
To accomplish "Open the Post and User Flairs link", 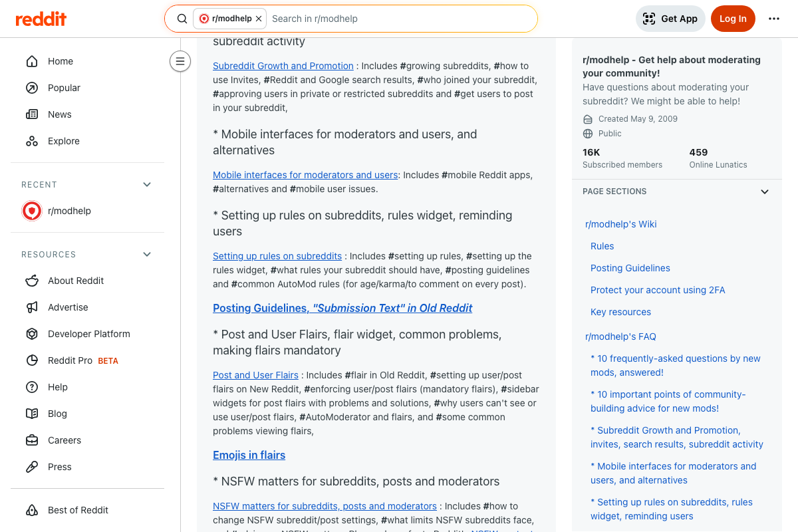I will (x=255, y=375).
